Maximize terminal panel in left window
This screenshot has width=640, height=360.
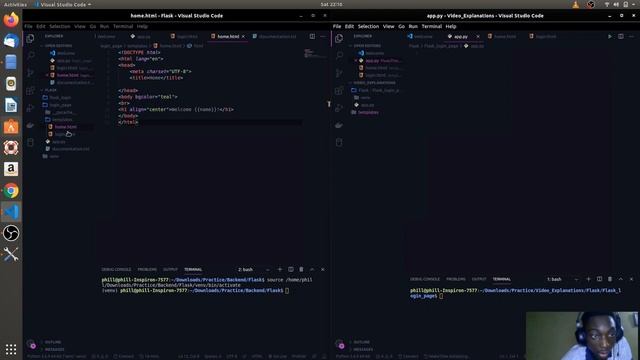point(312,269)
